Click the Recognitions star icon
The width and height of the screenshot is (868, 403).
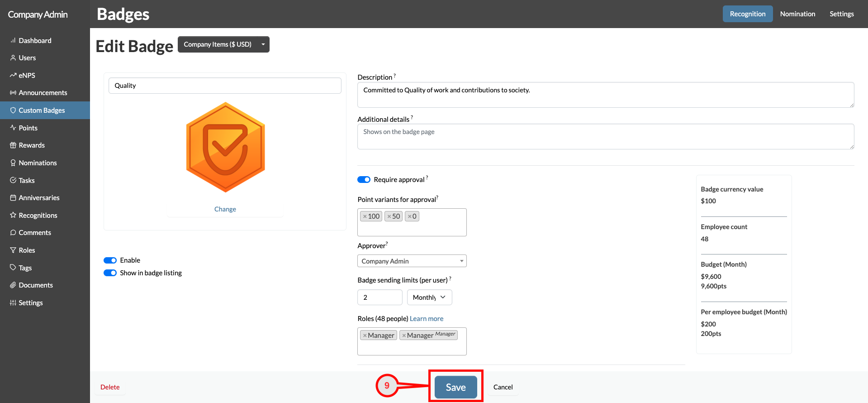click(x=13, y=215)
